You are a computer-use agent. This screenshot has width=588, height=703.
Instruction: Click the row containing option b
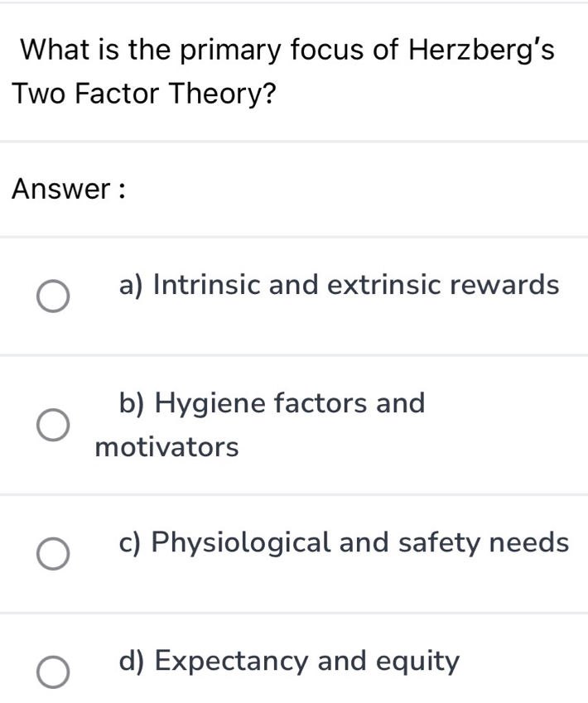click(294, 422)
